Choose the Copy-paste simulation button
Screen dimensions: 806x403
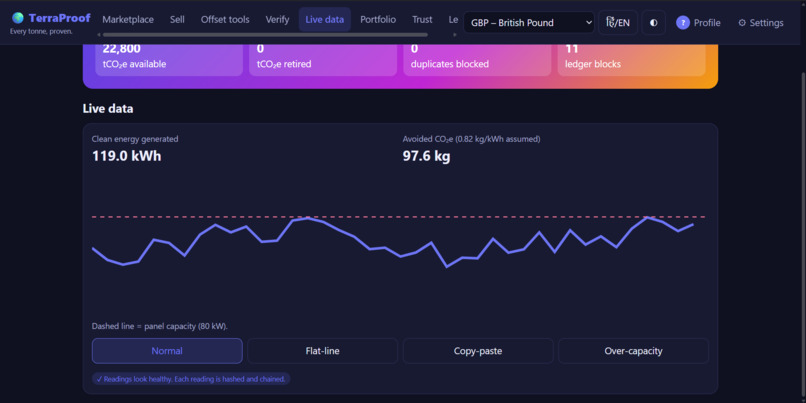478,351
